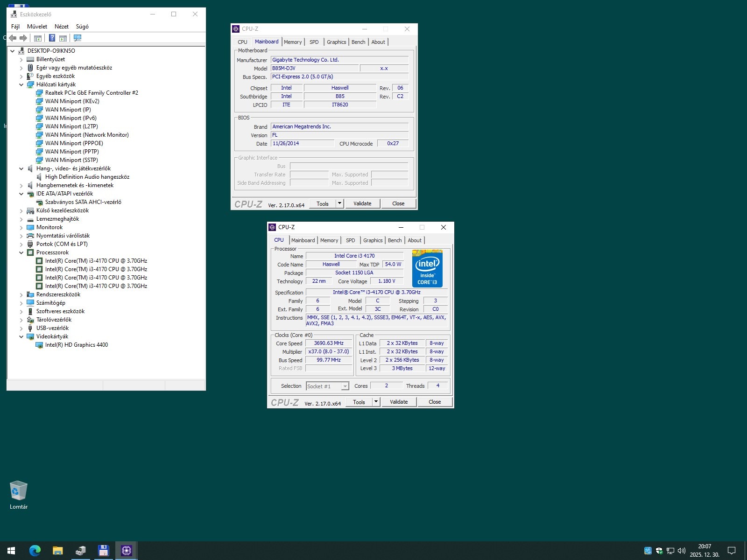This screenshot has height=560, width=747.
Task: Open the Recycle Bin (Lomtár) desktop icon
Action: pyautogui.click(x=19, y=495)
